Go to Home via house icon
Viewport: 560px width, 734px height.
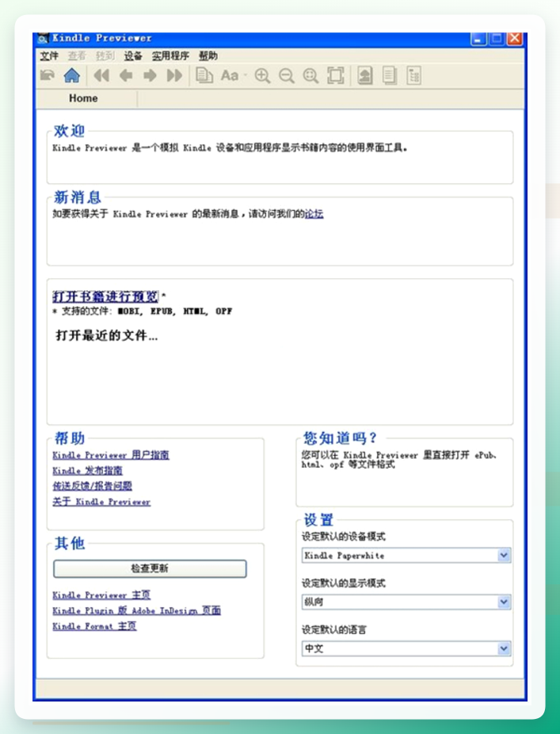click(x=71, y=75)
